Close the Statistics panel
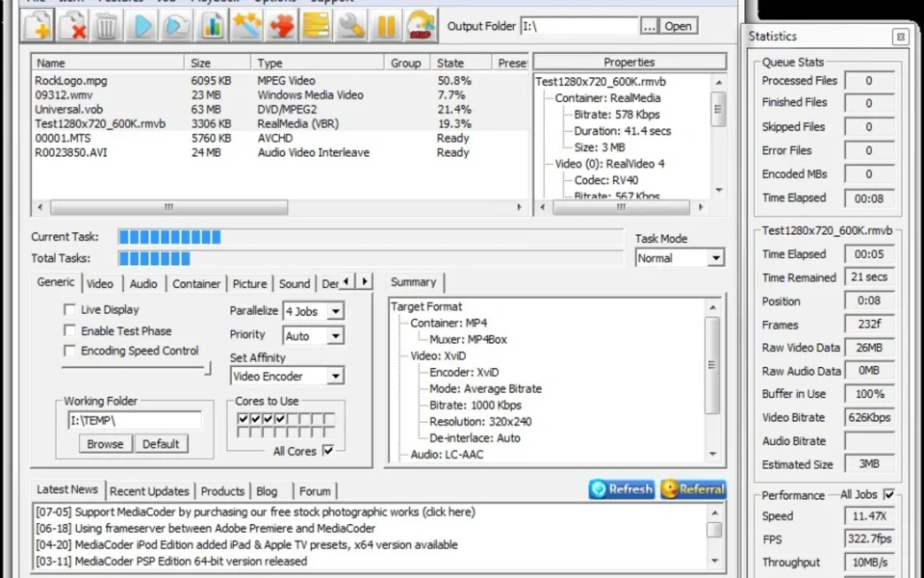 click(x=901, y=37)
